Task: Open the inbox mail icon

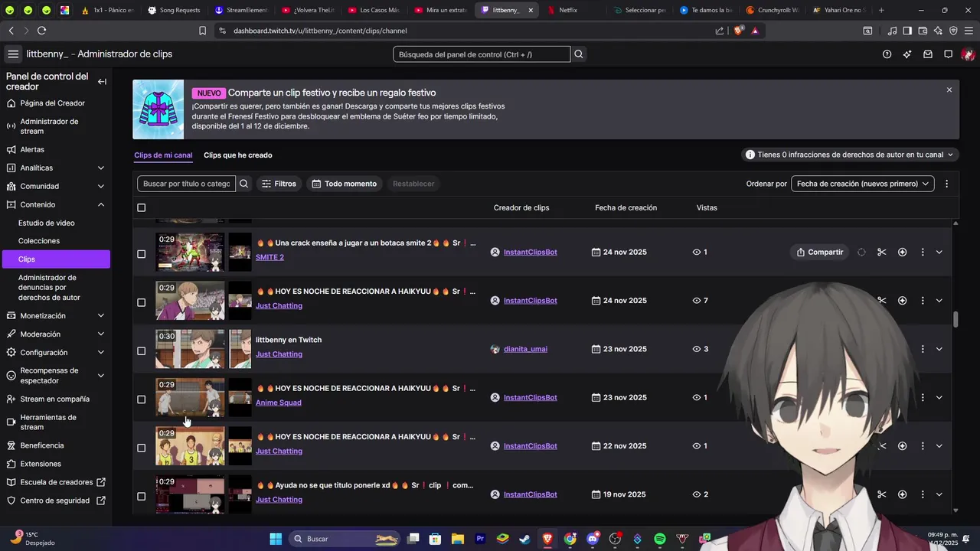Action: click(x=928, y=54)
